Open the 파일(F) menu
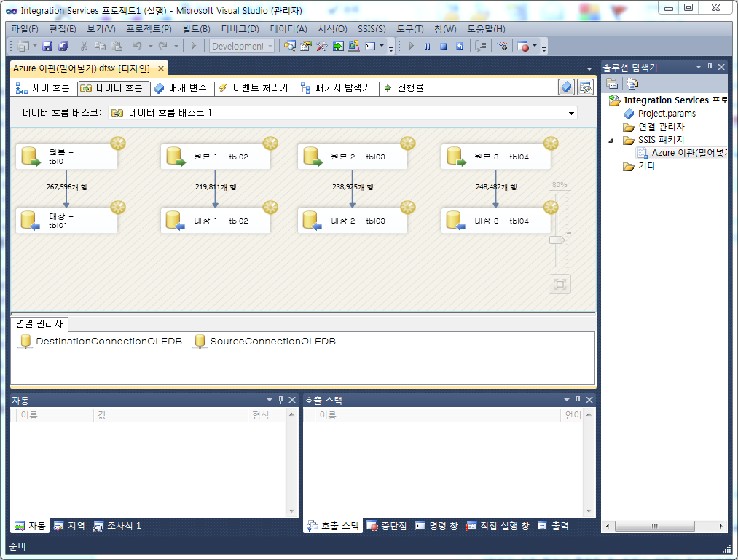The width and height of the screenshot is (738, 560). [x=25, y=29]
